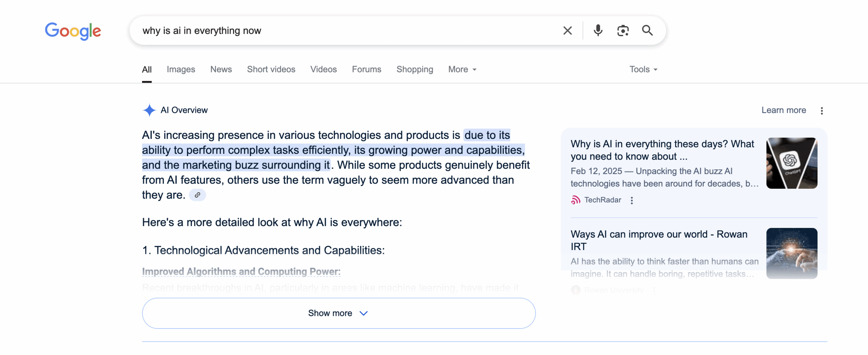Open the TechRadar result three-dot menu

click(x=632, y=200)
